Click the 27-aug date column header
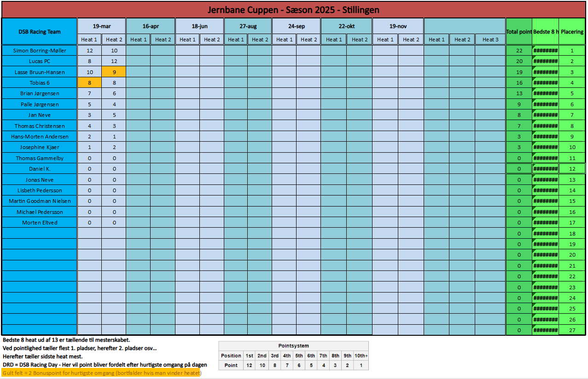588x379 pixels. tap(248, 26)
